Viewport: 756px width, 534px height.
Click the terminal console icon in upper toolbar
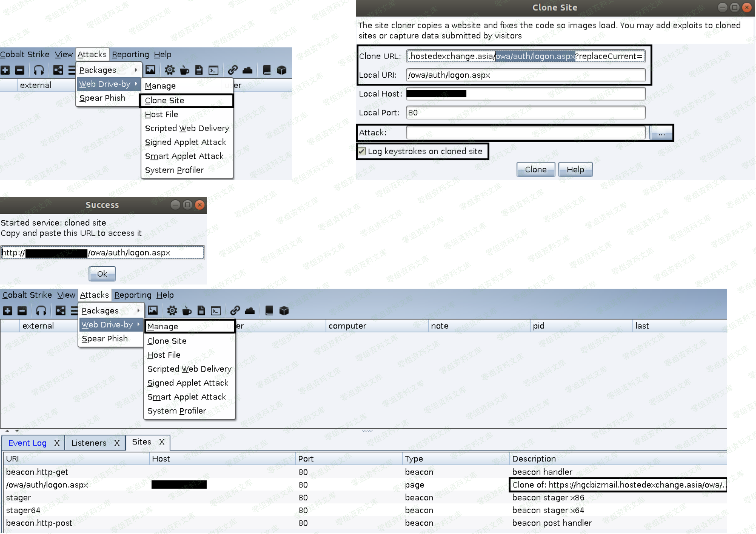(x=213, y=70)
